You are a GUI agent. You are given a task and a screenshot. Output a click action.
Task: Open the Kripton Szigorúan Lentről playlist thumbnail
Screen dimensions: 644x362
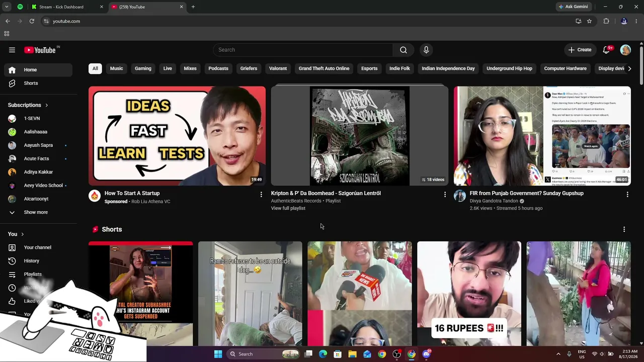[x=360, y=136]
